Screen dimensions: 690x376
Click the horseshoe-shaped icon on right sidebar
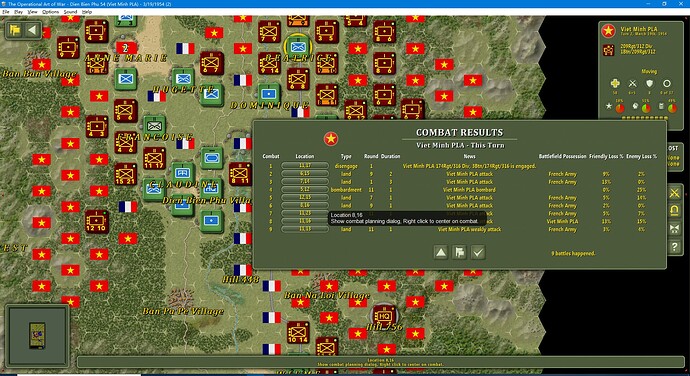click(x=675, y=211)
